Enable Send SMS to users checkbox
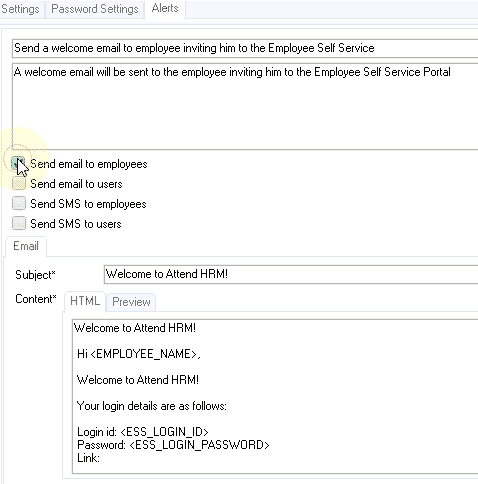This screenshot has height=484, width=478. coord(19,224)
